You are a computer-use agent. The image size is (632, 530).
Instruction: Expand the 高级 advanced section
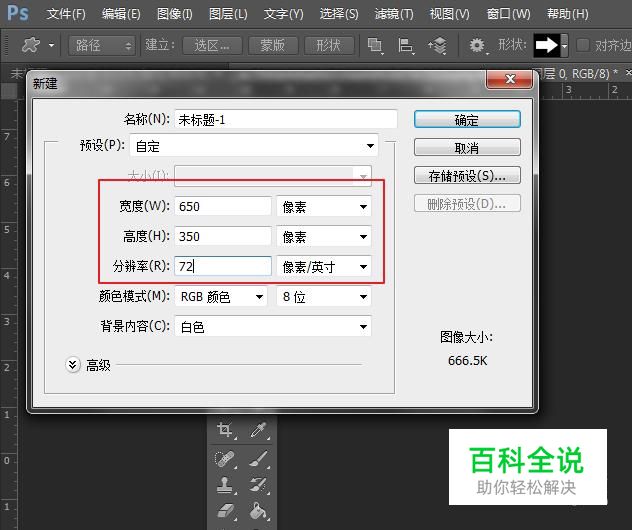73,365
